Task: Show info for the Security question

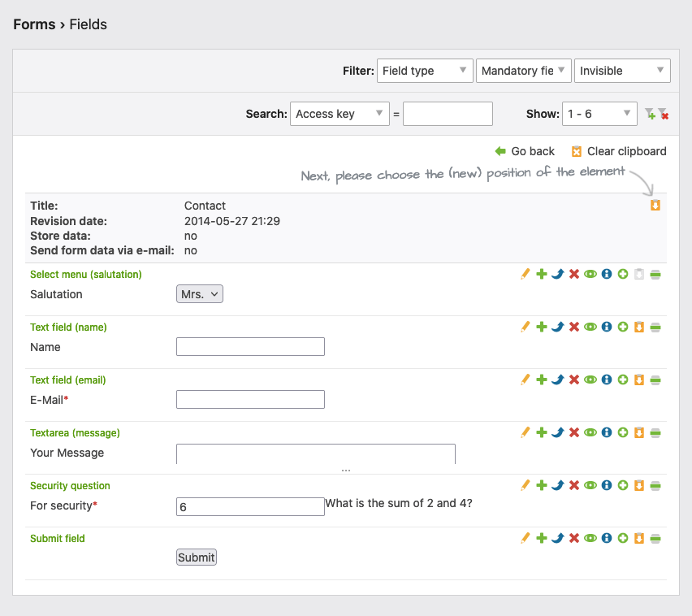Action: [607, 485]
